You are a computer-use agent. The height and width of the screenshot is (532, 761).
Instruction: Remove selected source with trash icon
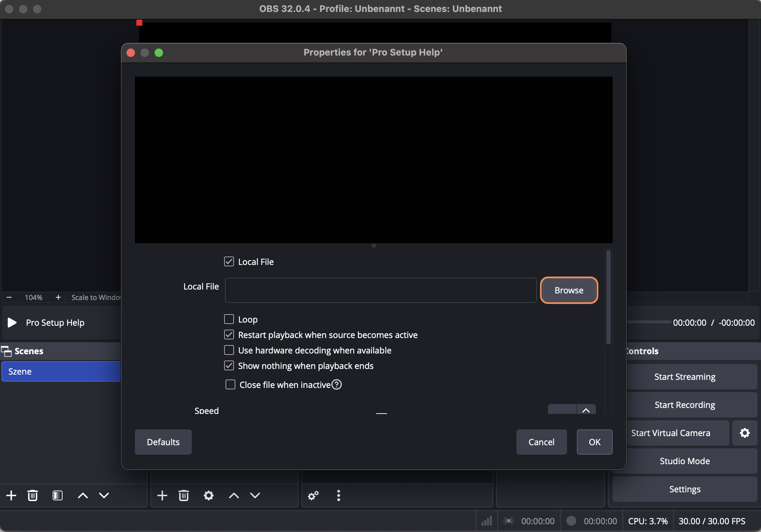point(184,495)
